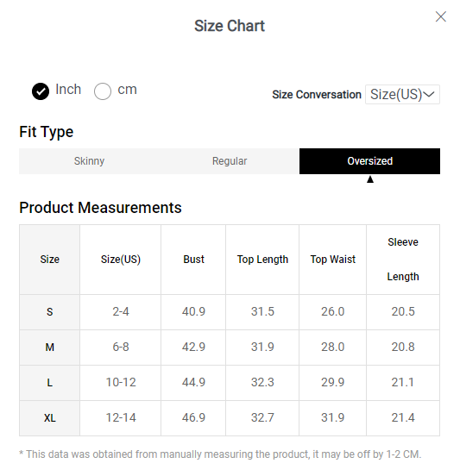Select the Regular fit type tab
460x476 pixels.
point(230,161)
